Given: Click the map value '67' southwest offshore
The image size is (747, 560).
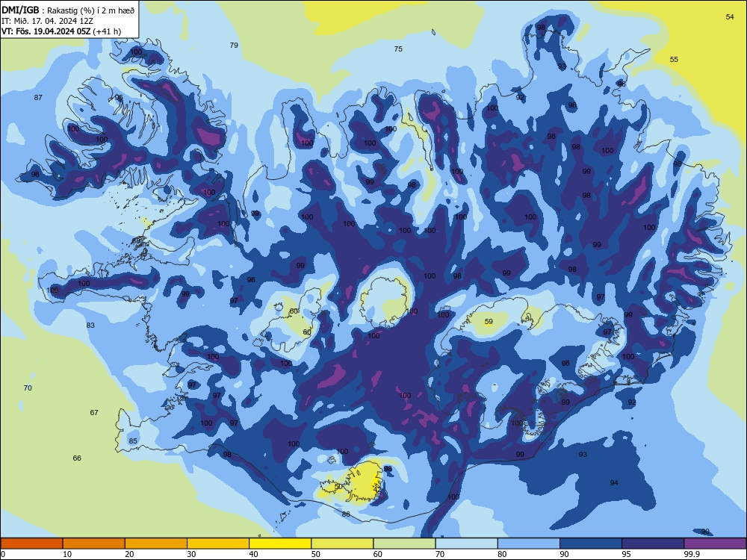Looking at the screenshot, I should (94, 412).
